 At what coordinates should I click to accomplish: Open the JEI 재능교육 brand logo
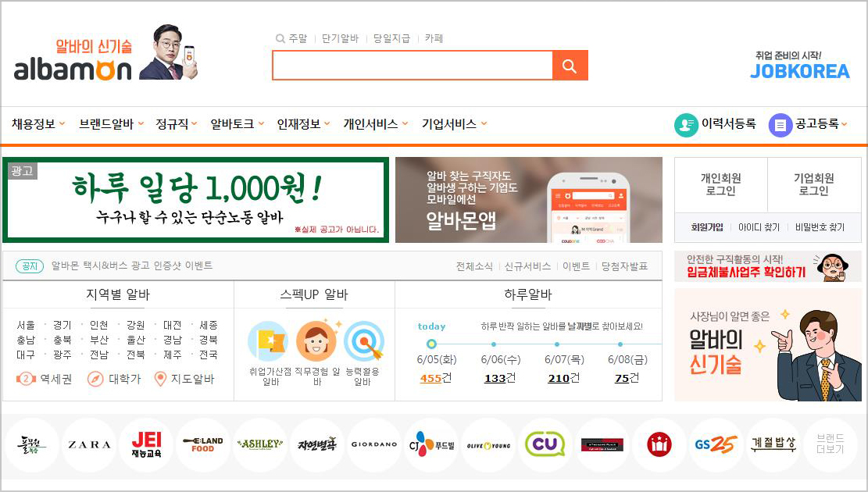[146, 445]
